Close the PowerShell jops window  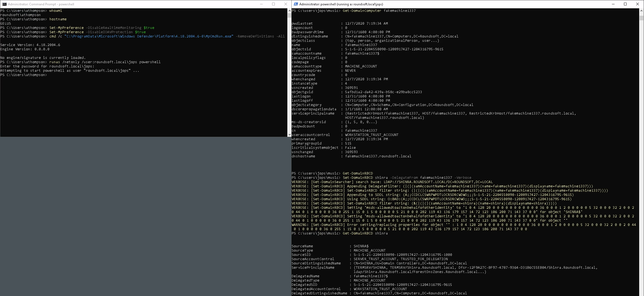(x=638, y=4)
